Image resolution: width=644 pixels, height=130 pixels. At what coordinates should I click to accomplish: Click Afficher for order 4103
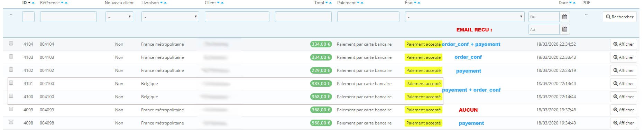coord(624,57)
